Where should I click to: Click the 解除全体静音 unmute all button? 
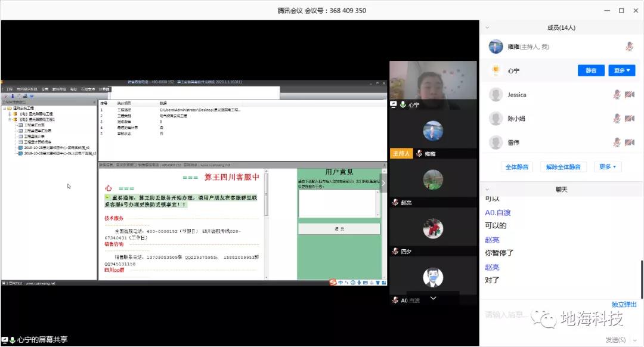point(563,167)
